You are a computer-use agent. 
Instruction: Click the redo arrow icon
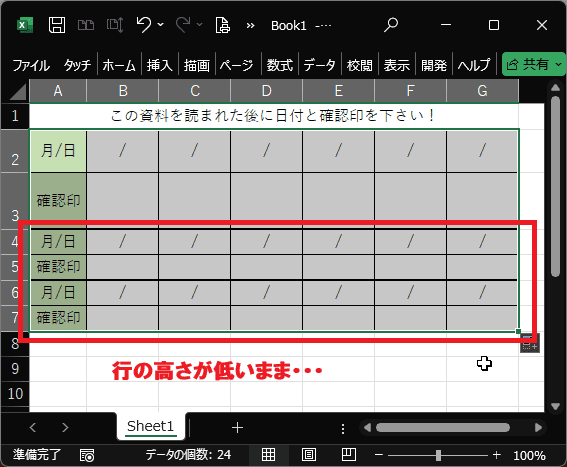pos(183,25)
